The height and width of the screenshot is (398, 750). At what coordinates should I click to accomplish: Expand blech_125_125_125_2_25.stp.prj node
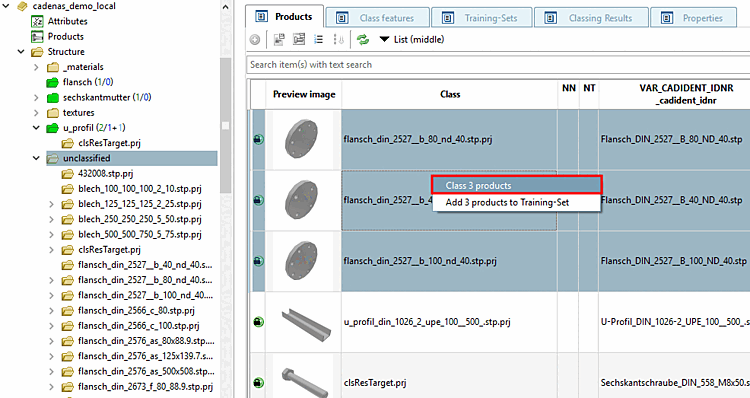click(x=52, y=204)
